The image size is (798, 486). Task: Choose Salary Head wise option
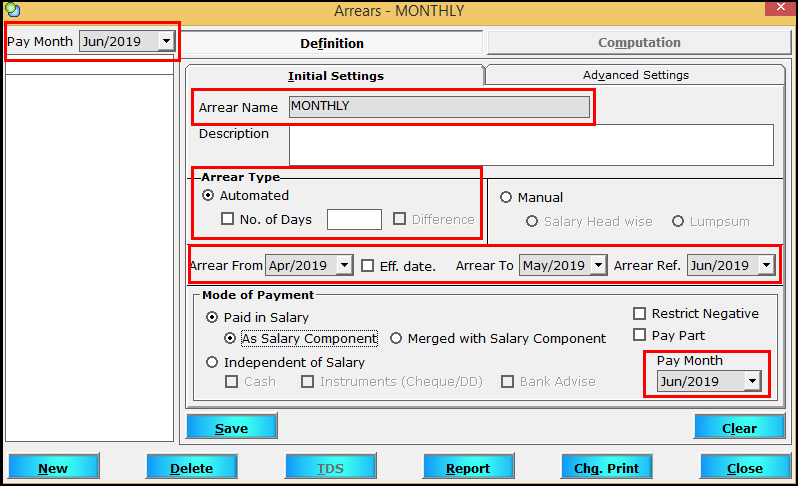click(532, 221)
